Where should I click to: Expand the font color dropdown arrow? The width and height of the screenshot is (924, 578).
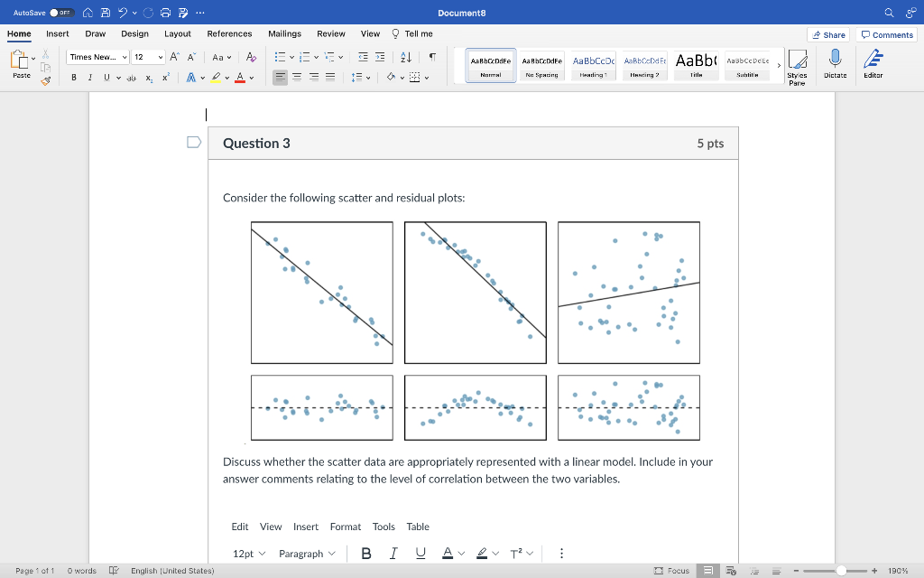[250, 79]
